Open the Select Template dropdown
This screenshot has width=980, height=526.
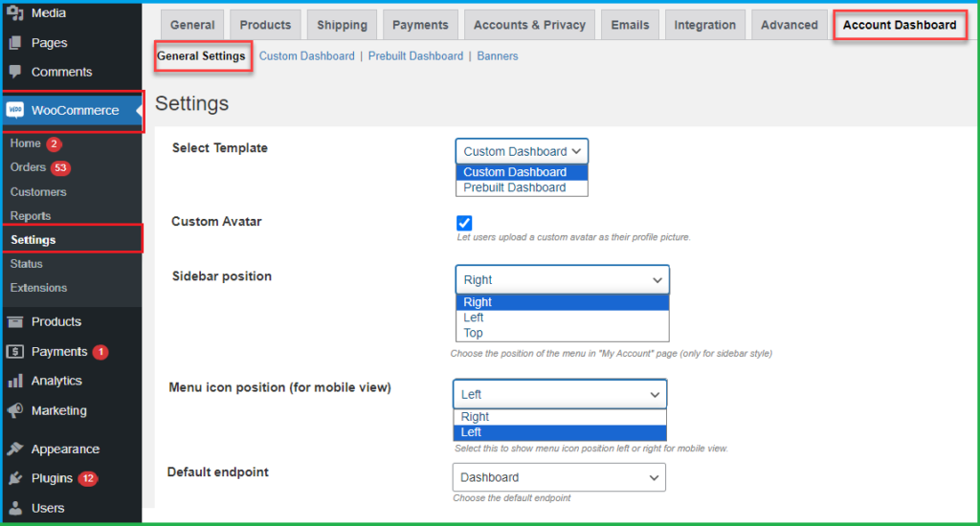tap(522, 151)
